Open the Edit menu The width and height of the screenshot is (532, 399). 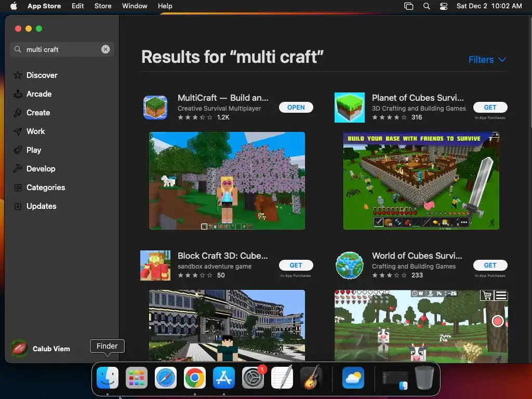[78, 6]
